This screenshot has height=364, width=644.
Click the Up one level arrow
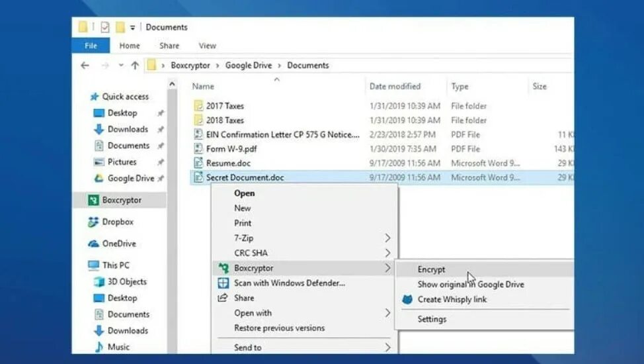(x=135, y=66)
